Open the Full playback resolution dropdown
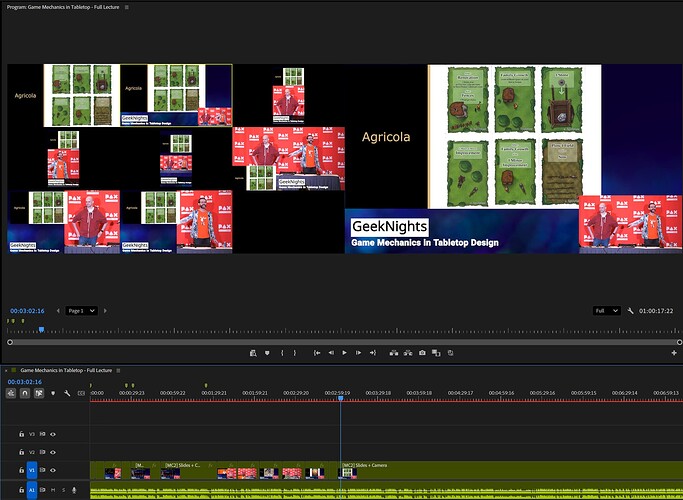The height and width of the screenshot is (500, 683). pyautogui.click(x=606, y=311)
